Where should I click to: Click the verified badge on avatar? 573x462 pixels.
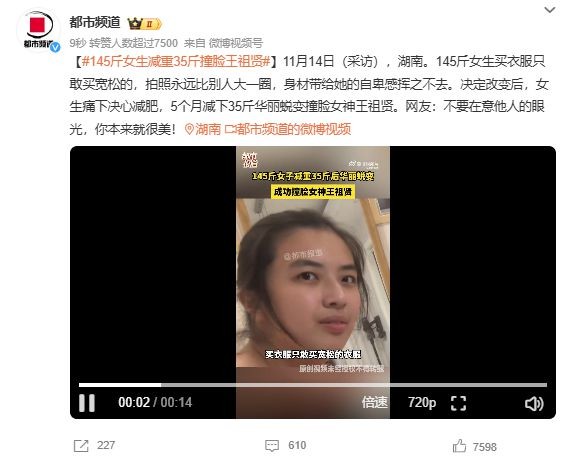click(55, 47)
